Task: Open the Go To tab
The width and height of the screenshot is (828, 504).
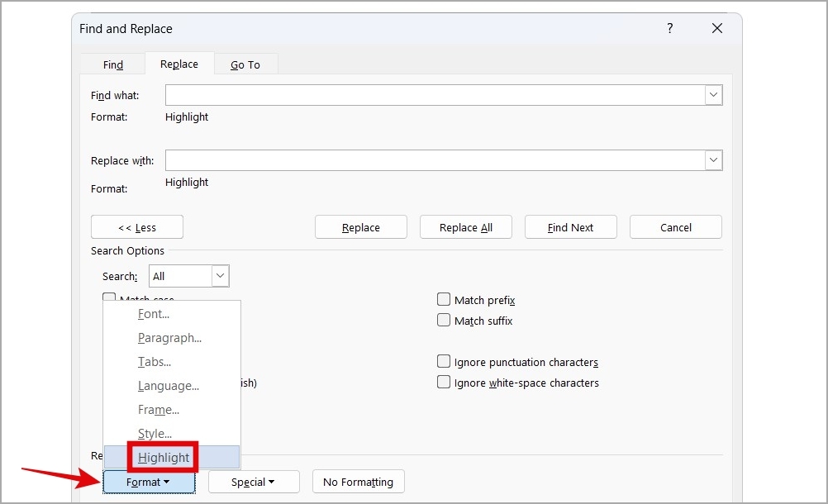Action: [x=245, y=64]
